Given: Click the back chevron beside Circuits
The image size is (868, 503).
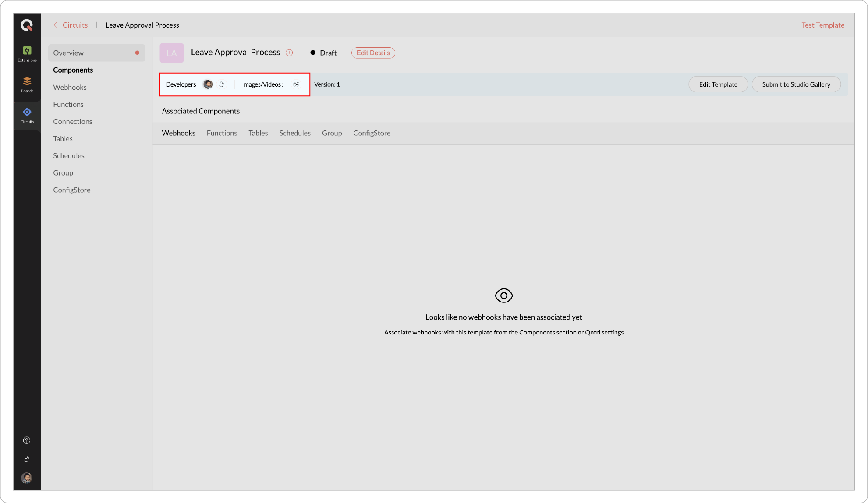Looking at the screenshot, I should (x=55, y=25).
